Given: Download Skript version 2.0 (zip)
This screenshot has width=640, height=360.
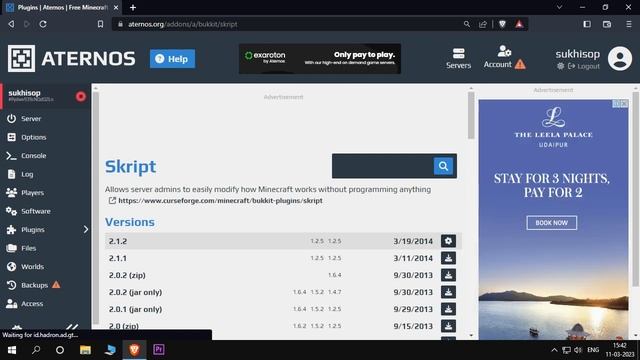Looking at the screenshot, I should click(448, 326).
